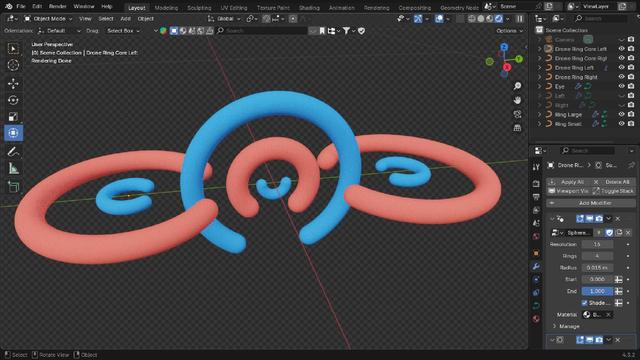Pause viewport render preview button
Screen dimensions: 640x360
click(x=520, y=19)
